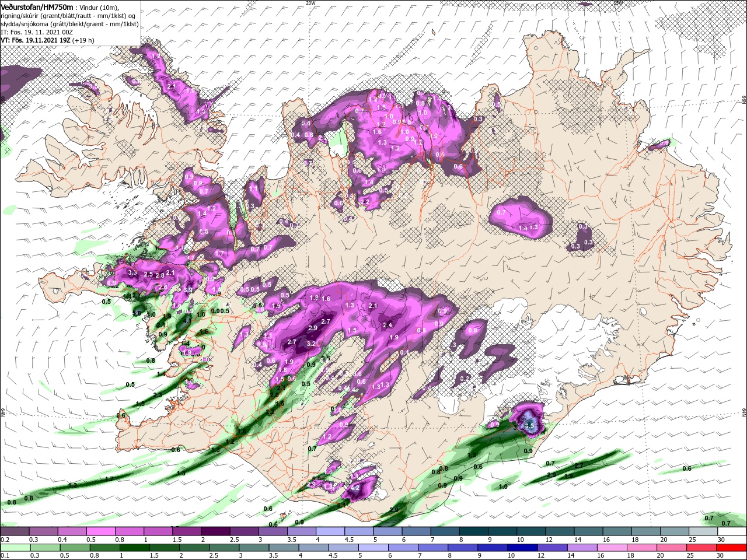Click the 20W longitude label

pos(310,3)
